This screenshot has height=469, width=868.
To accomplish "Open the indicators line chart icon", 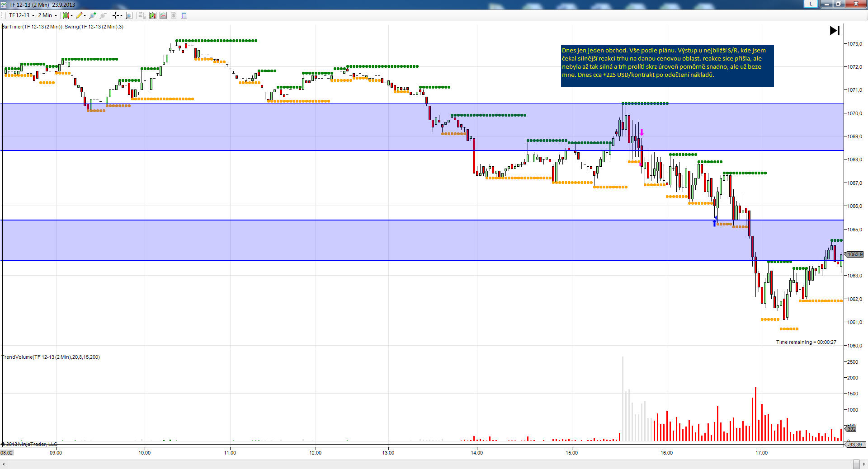I will click(163, 15).
